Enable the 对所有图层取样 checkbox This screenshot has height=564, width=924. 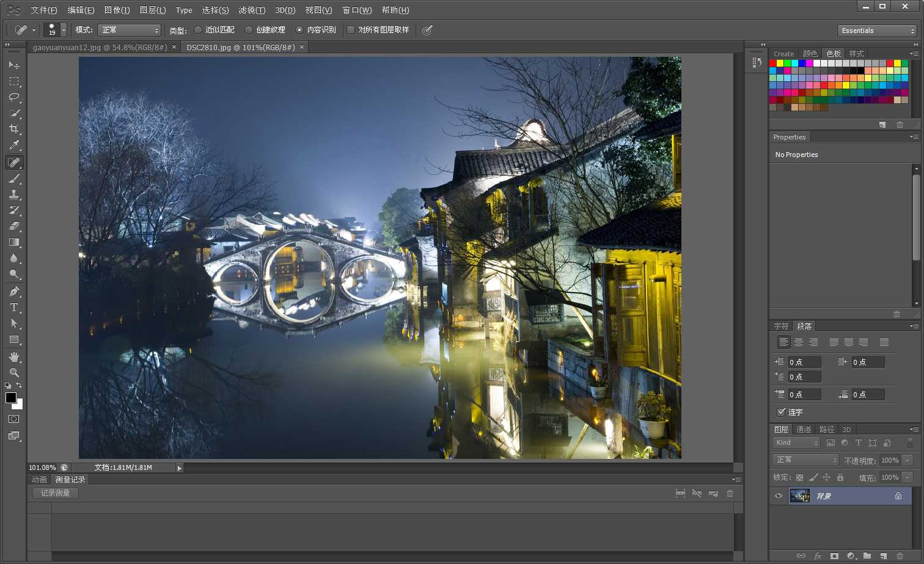351,30
